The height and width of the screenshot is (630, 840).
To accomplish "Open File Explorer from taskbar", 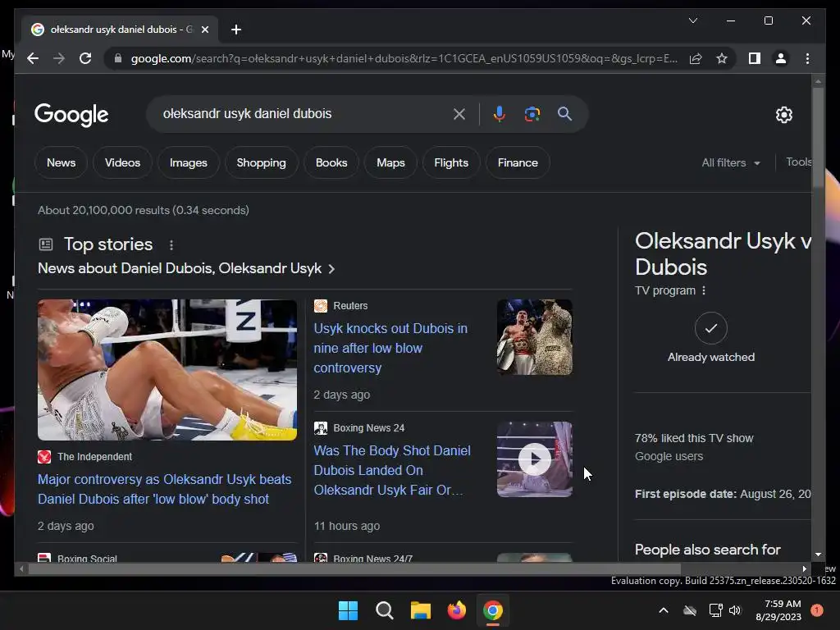I will pyautogui.click(x=421, y=610).
